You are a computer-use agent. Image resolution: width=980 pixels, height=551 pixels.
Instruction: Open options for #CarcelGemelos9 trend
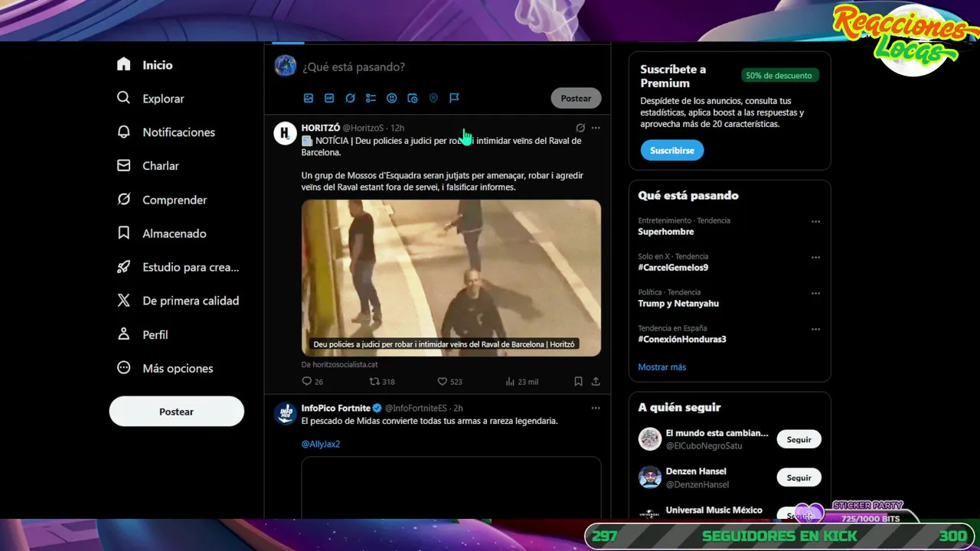coord(815,258)
